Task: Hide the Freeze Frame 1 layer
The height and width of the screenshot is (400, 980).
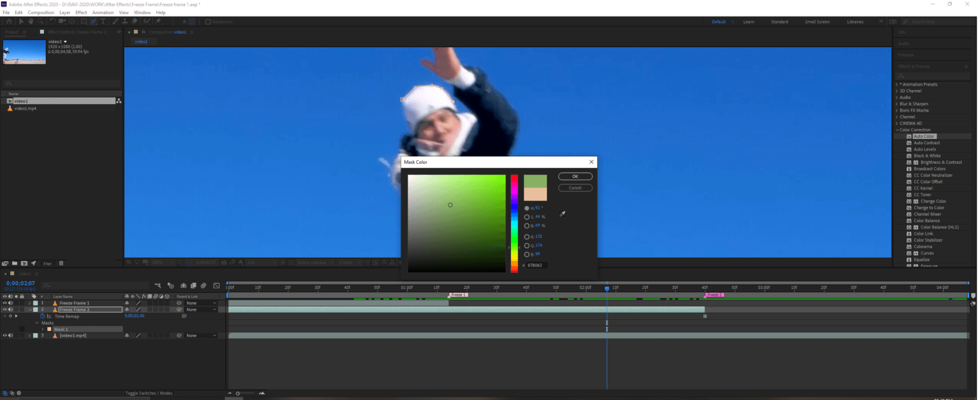Action: click(x=5, y=303)
